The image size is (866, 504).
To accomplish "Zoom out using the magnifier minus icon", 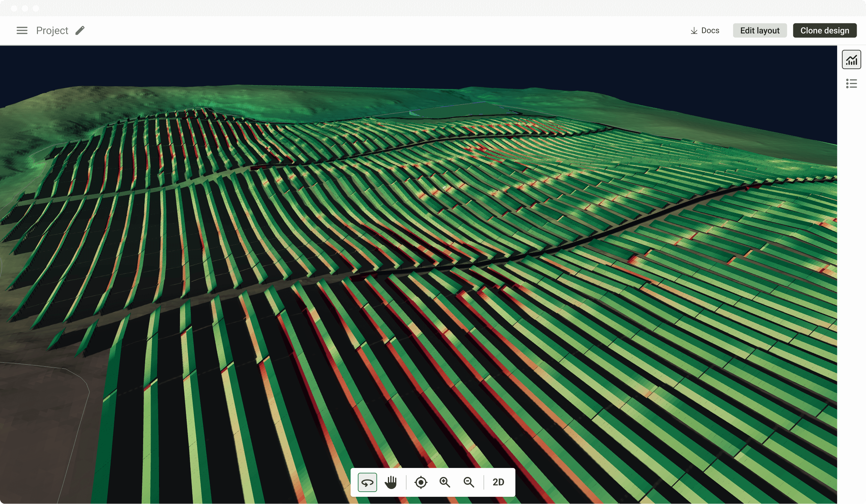I will pyautogui.click(x=469, y=482).
